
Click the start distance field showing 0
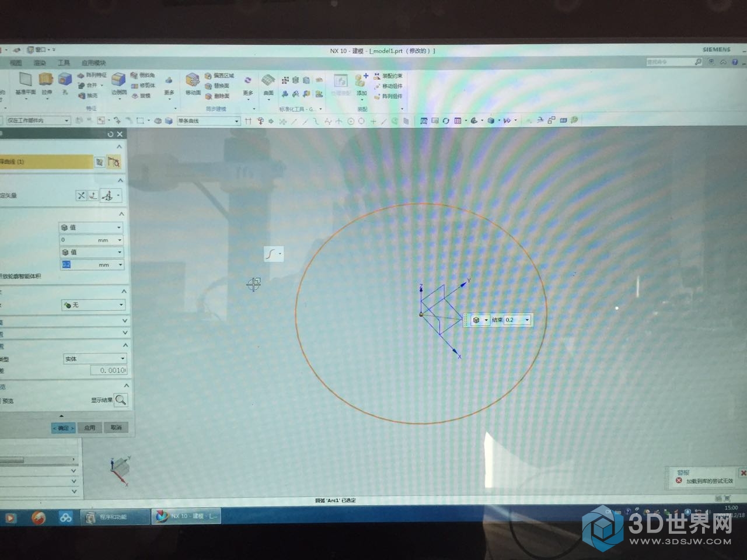(x=90, y=240)
